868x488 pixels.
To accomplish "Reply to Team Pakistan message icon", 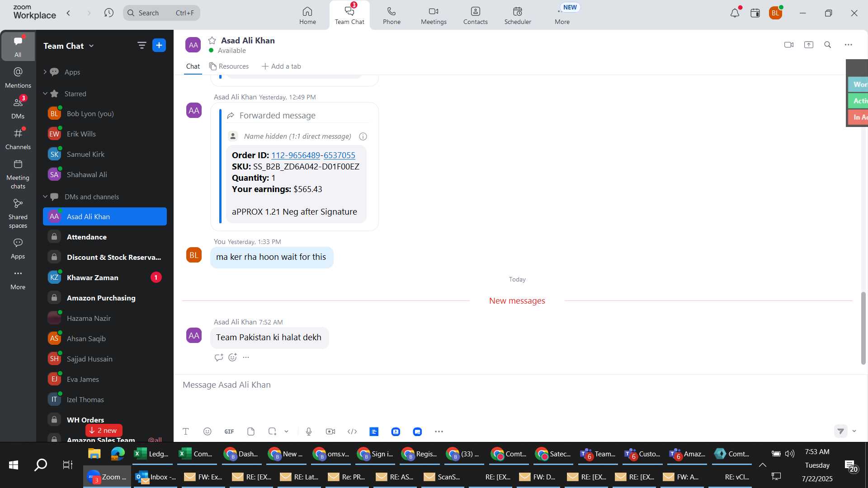I will [219, 357].
